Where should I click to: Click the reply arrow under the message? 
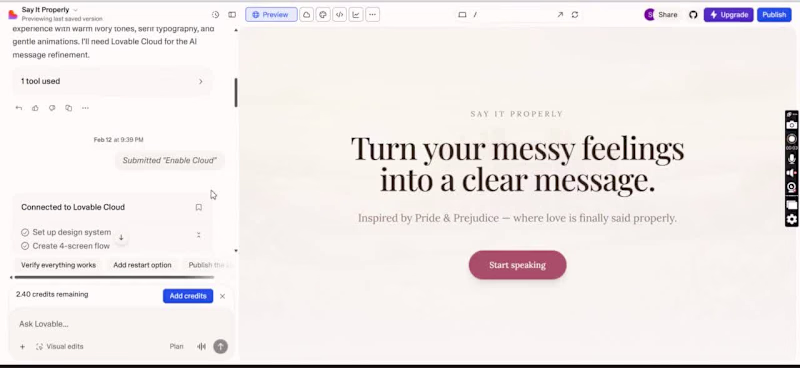[19, 108]
